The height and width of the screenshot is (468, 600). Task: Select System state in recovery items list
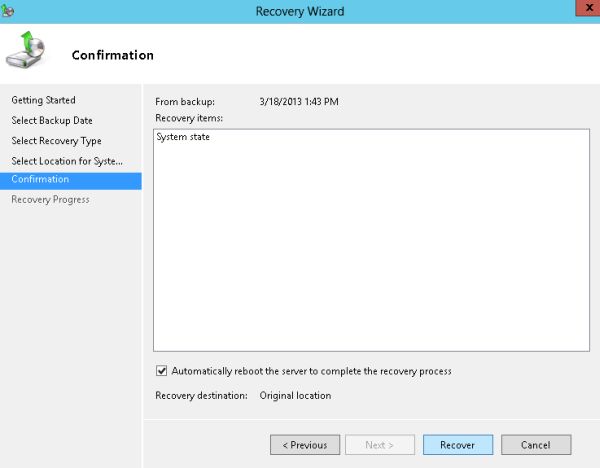[183, 137]
